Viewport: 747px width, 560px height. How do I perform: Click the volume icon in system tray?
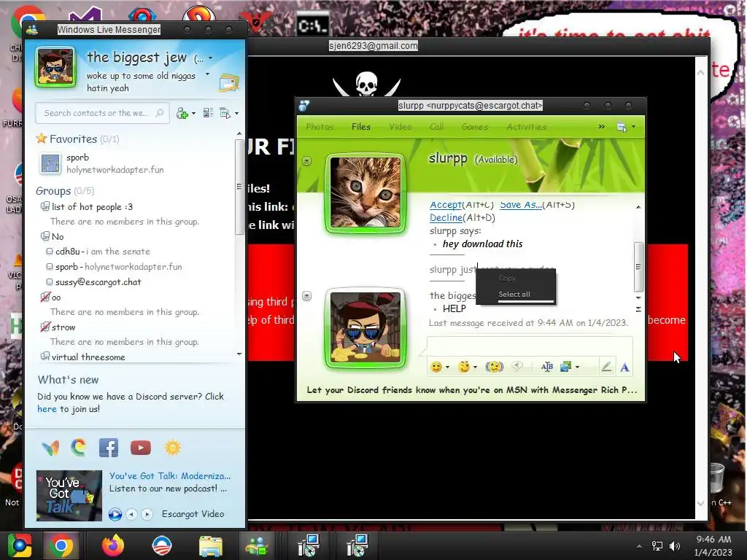675,545
